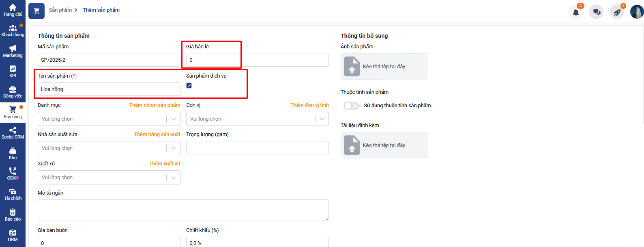Open the Kho menu item
The height and width of the screenshot is (247, 644).
pos(13,154)
